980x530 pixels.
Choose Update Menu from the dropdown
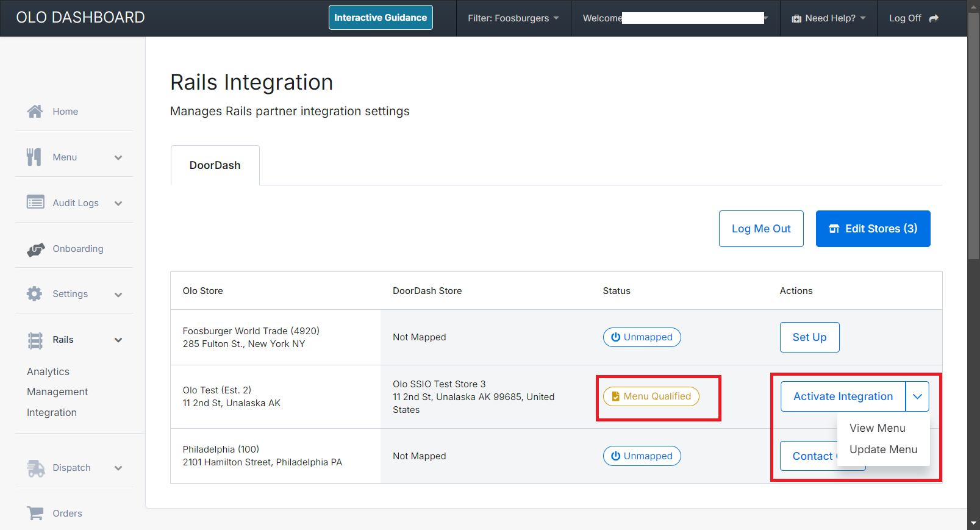tap(884, 449)
